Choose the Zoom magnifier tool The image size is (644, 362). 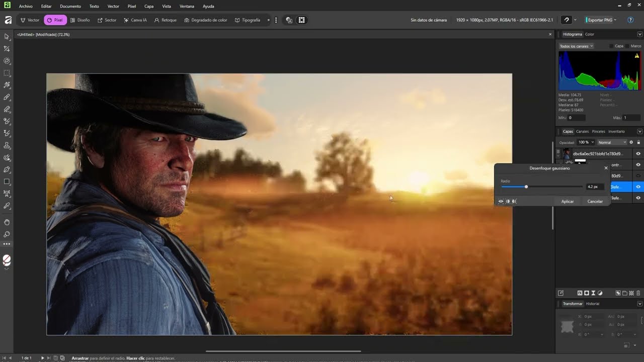[x=7, y=234]
